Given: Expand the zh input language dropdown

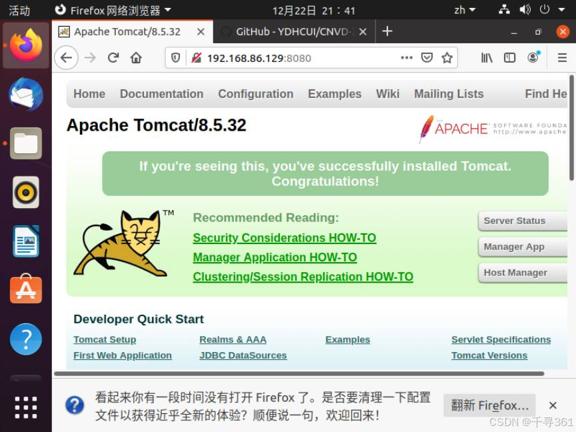Looking at the screenshot, I should [x=465, y=10].
